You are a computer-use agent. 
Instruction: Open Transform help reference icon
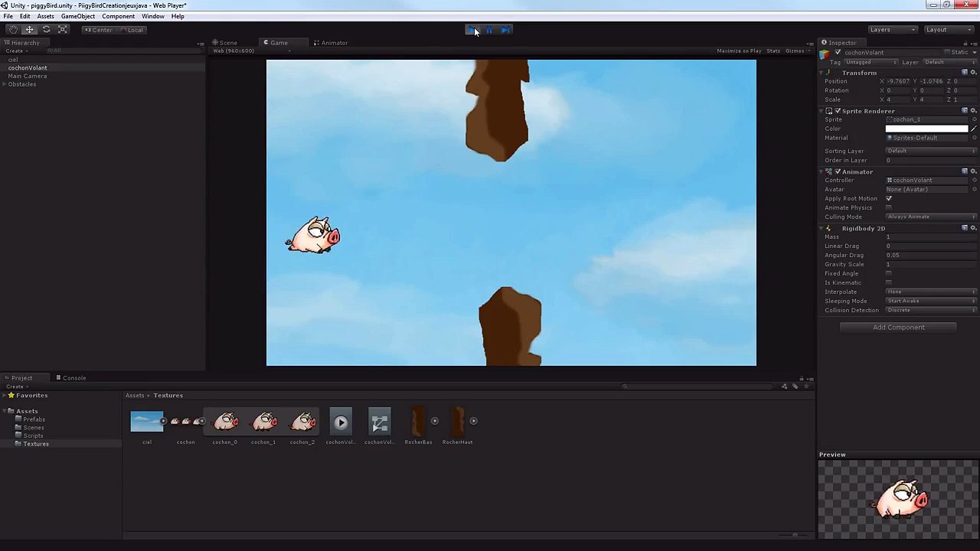pos(965,73)
